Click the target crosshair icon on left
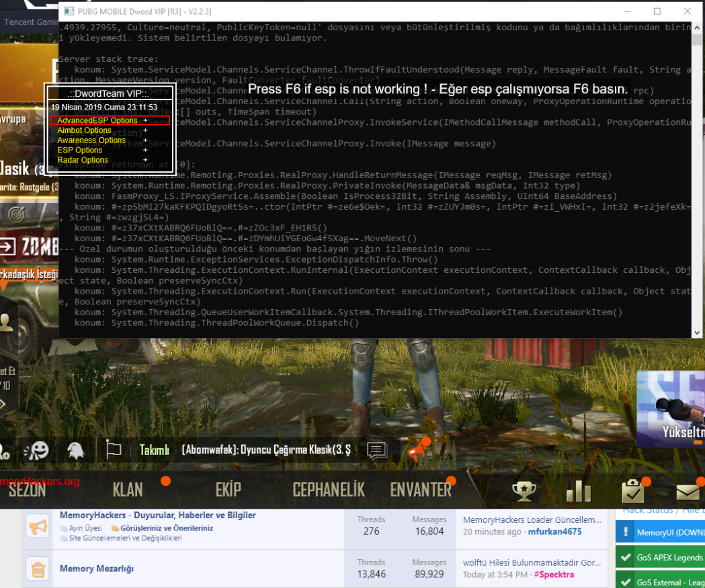The height and width of the screenshot is (588, 705). [x=16, y=214]
